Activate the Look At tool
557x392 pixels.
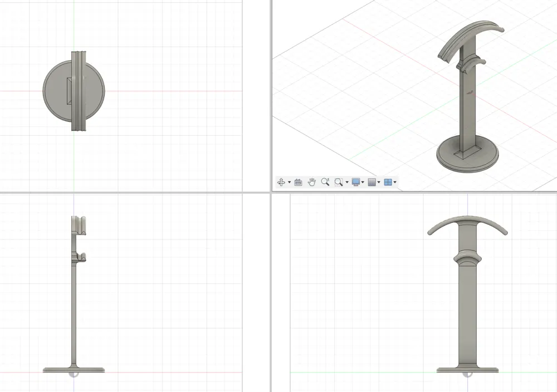(298, 182)
